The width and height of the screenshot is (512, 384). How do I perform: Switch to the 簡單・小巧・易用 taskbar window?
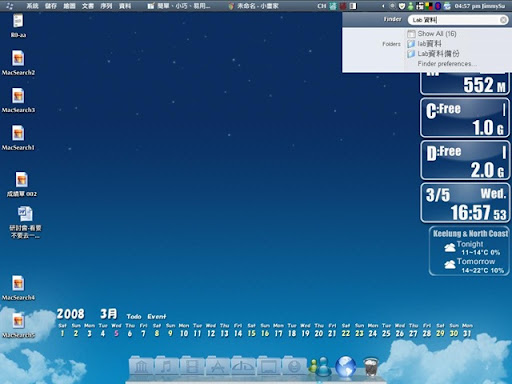(x=179, y=6)
